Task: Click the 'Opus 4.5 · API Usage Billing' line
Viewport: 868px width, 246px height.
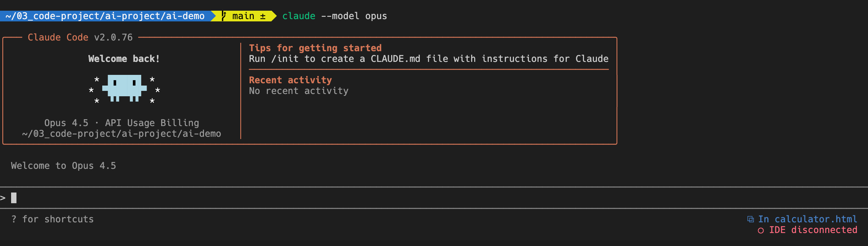Action: (121, 123)
